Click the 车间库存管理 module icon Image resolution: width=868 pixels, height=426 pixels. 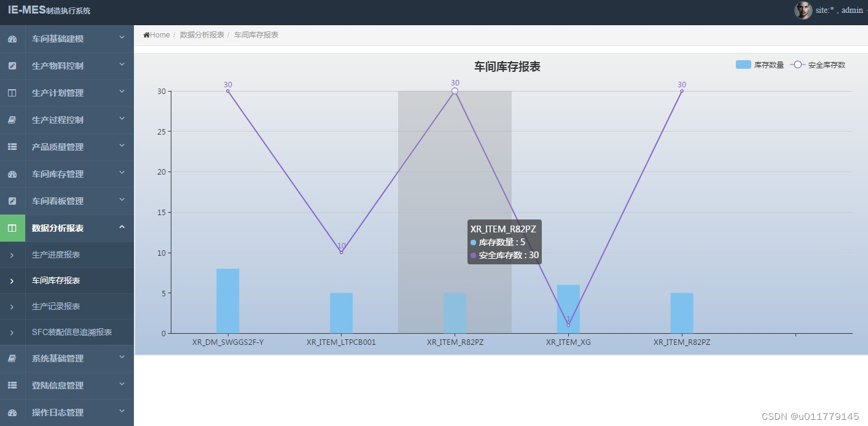(x=13, y=174)
